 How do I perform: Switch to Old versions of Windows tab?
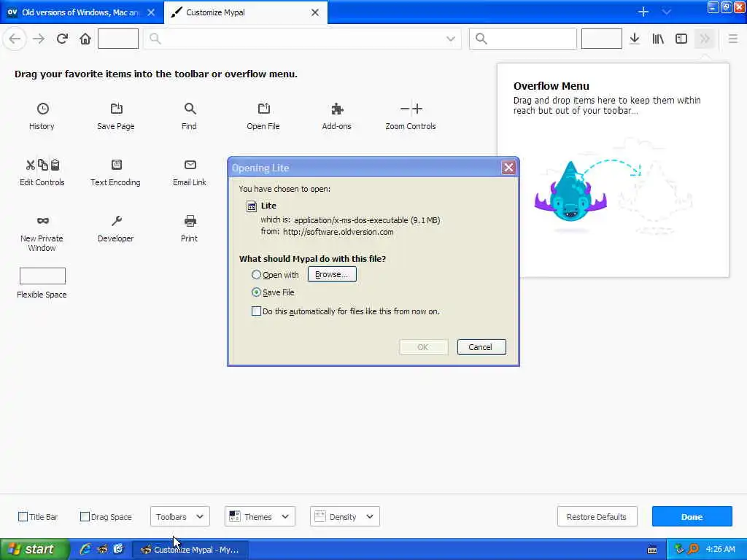click(81, 12)
